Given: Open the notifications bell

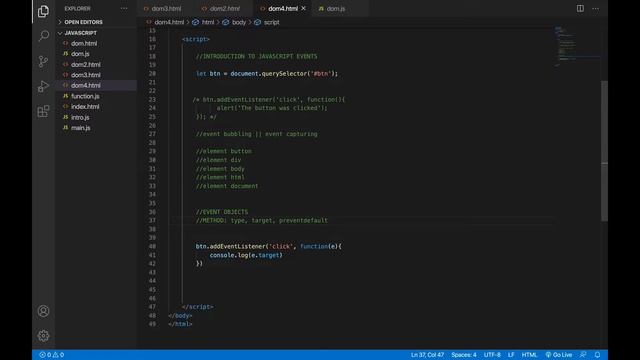Looking at the screenshot, I should click(x=597, y=355).
